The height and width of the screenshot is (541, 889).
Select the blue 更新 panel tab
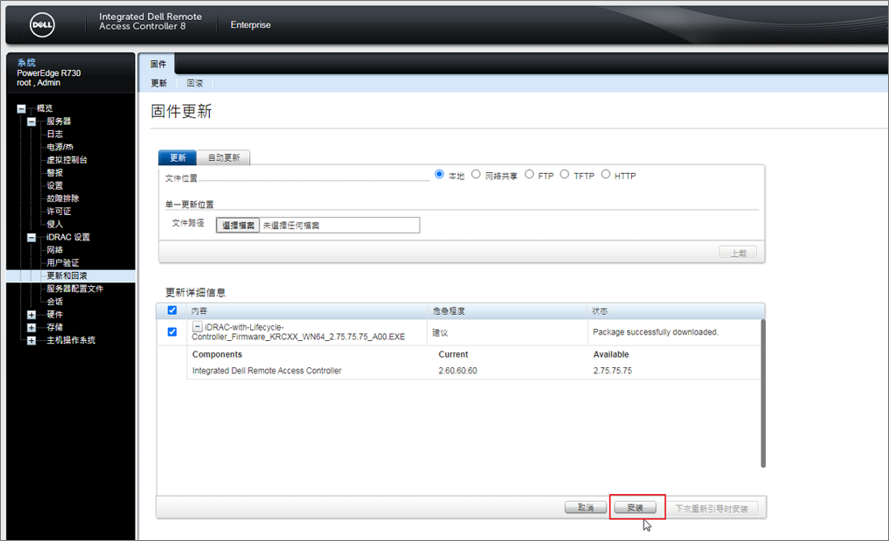177,158
